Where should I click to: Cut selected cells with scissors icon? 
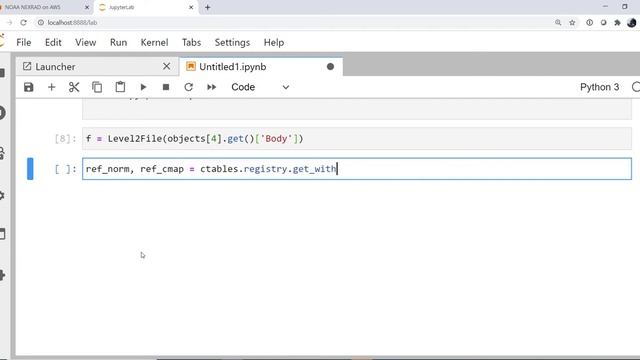click(x=74, y=87)
